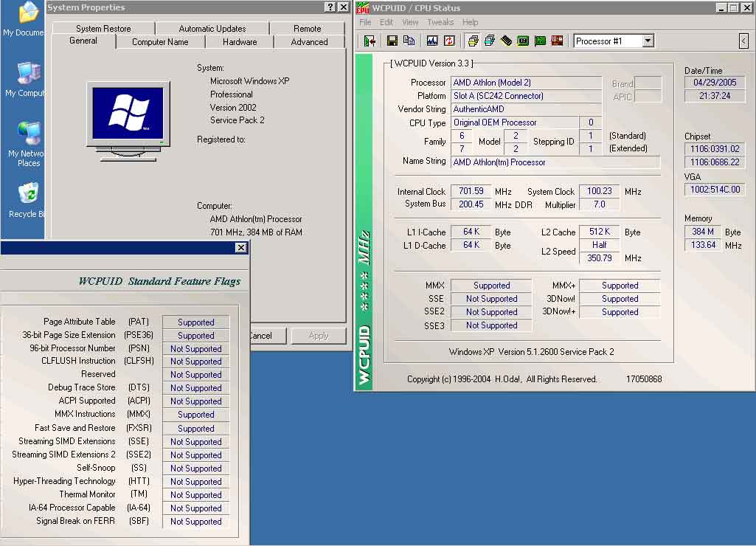Click the Memory speed value 133.64
The image size is (756, 546).
click(x=702, y=245)
